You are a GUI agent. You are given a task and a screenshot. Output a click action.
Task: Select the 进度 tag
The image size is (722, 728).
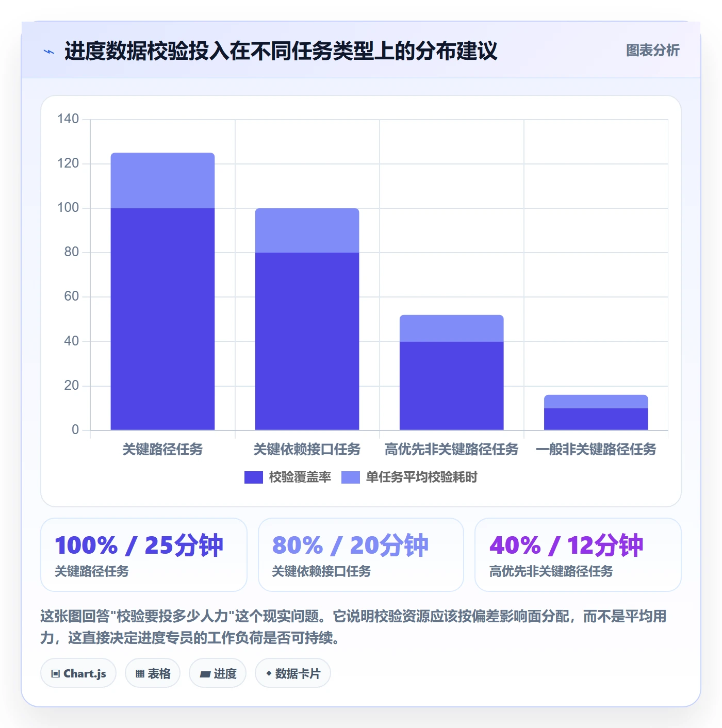[218, 673]
